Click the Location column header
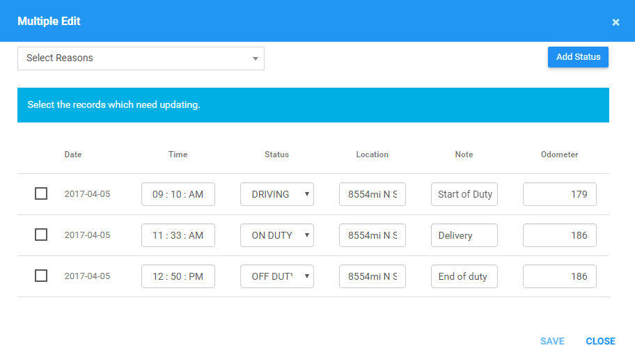 coord(373,155)
